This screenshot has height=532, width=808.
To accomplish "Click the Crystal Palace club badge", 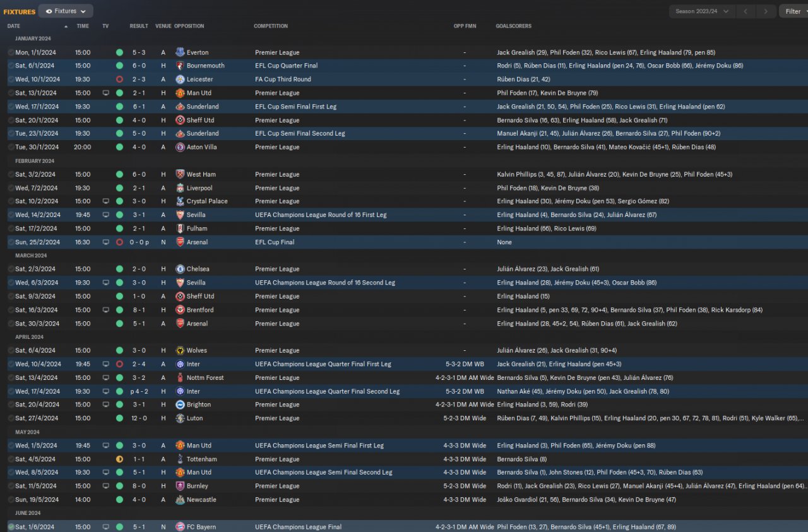I will tap(180, 201).
